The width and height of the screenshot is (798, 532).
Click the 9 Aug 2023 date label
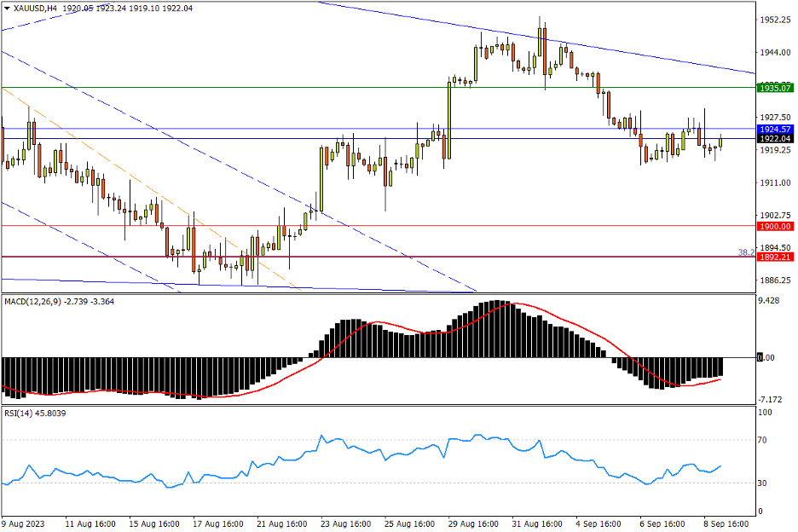(24, 523)
